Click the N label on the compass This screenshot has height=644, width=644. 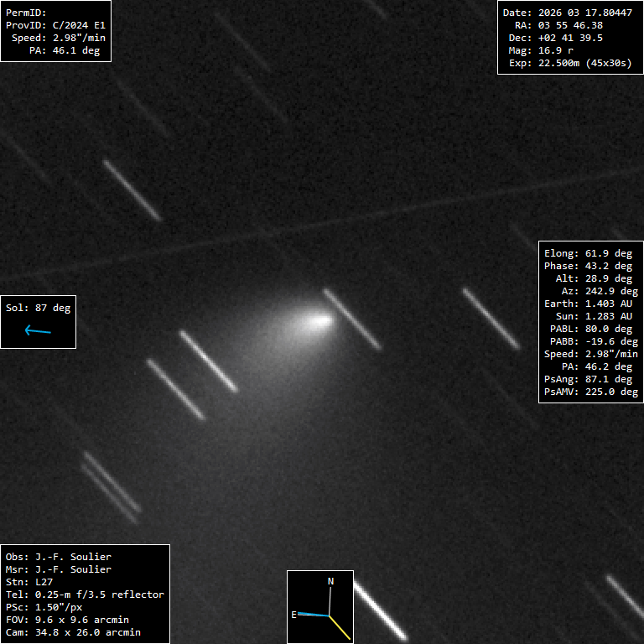330,581
